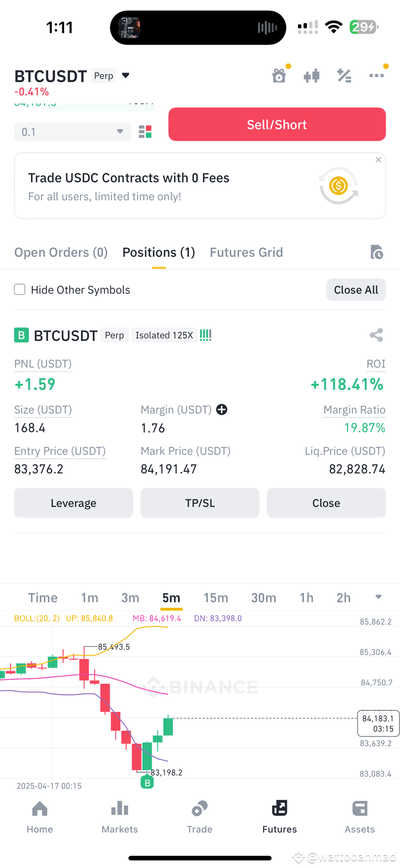Open the Assets wallet tab
The height and width of the screenshot is (868, 400).
tap(359, 817)
